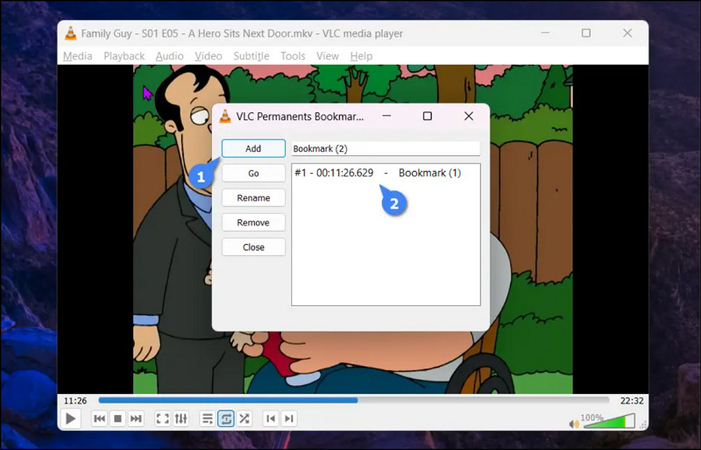Screen dimensions: 701x450
Task: Minimize the bookmarks dialog
Action: [387, 116]
